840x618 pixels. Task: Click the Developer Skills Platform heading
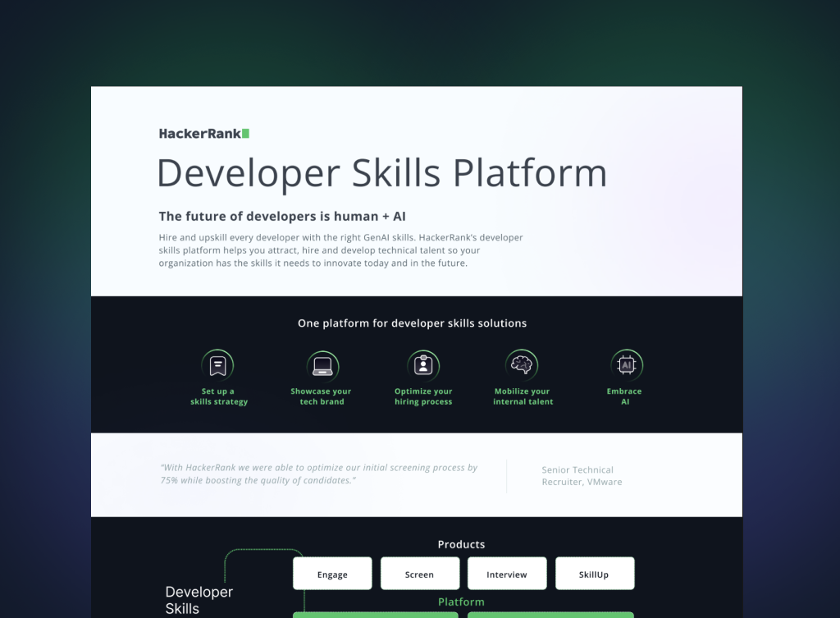click(382, 173)
